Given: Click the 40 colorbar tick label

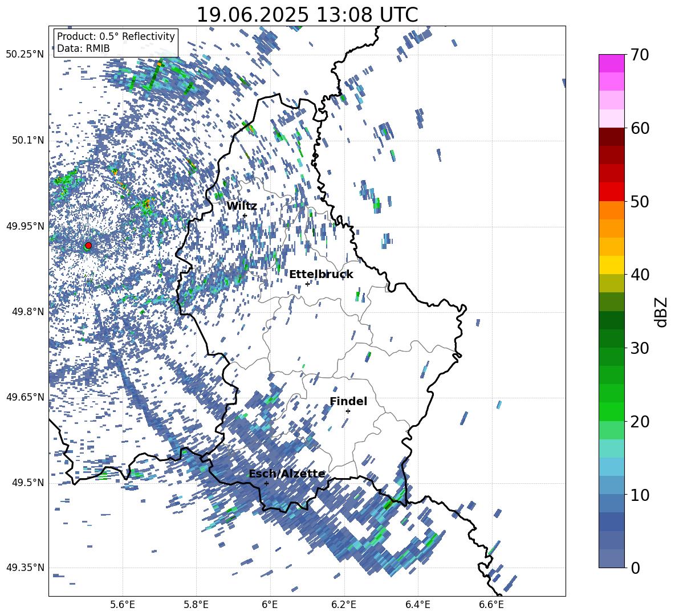Looking at the screenshot, I should point(640,275).
